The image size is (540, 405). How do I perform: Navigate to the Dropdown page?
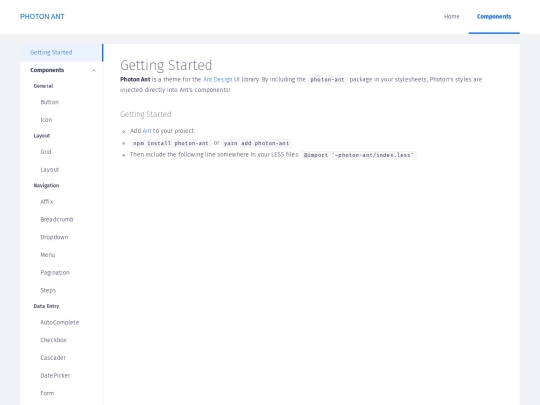[x=54, y=237]
